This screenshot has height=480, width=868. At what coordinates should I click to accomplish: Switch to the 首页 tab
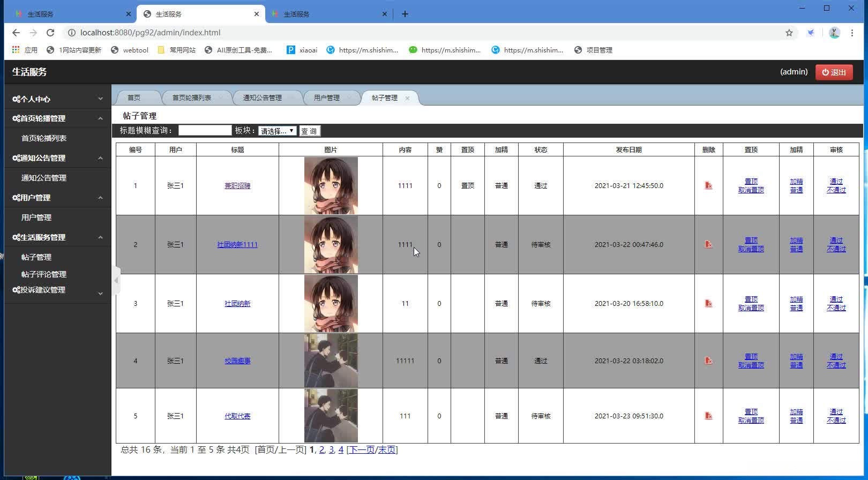pyautogui.click(x=134, y=97)
